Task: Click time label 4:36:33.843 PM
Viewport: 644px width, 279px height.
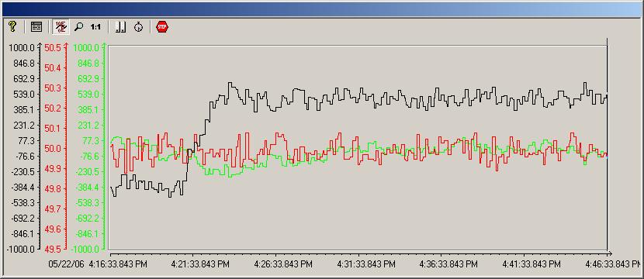Action: [448, 264]
